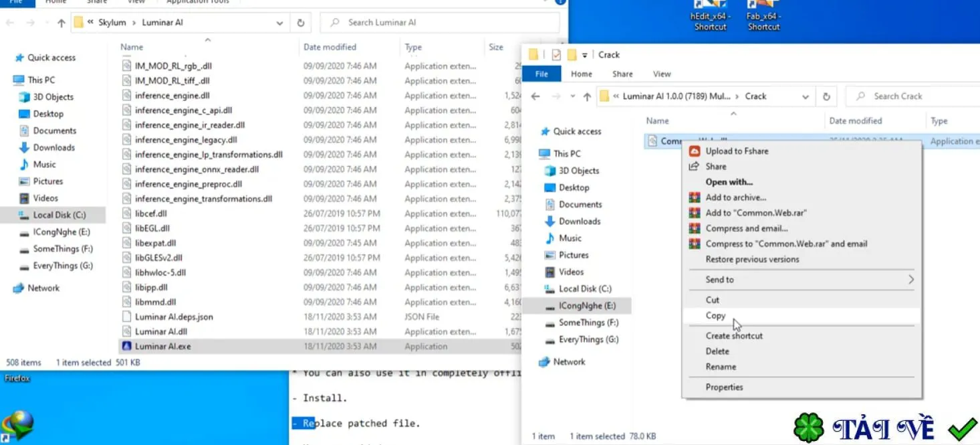Select the Luminar AI.dll file
The image size is (980, 445).
[x=160, y=332]
